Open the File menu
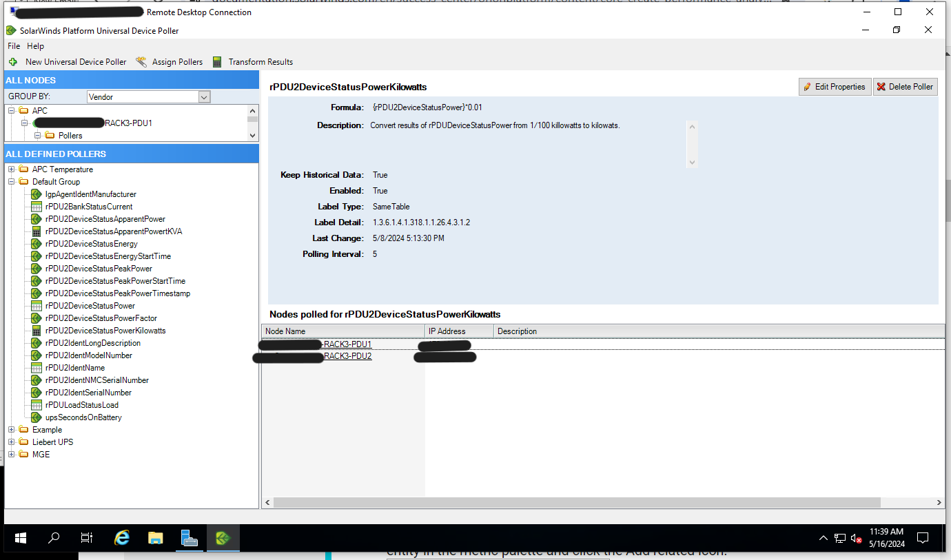951x560 pixels. 14,46
